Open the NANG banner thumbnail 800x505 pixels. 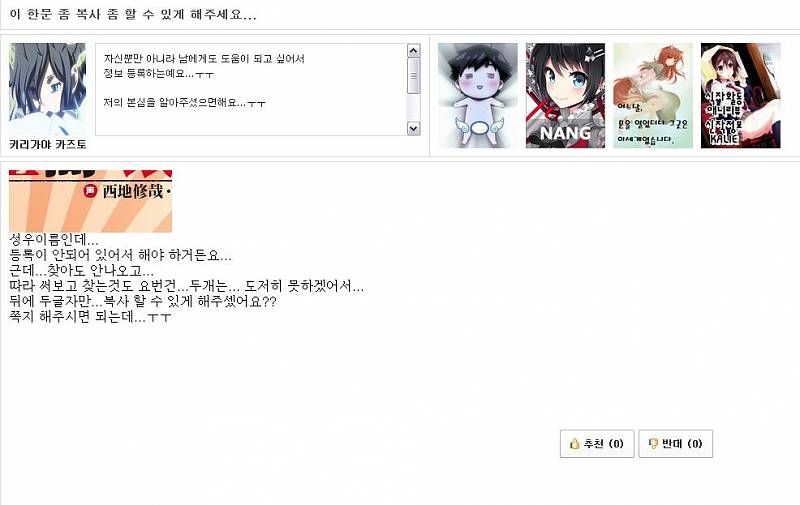565,95
